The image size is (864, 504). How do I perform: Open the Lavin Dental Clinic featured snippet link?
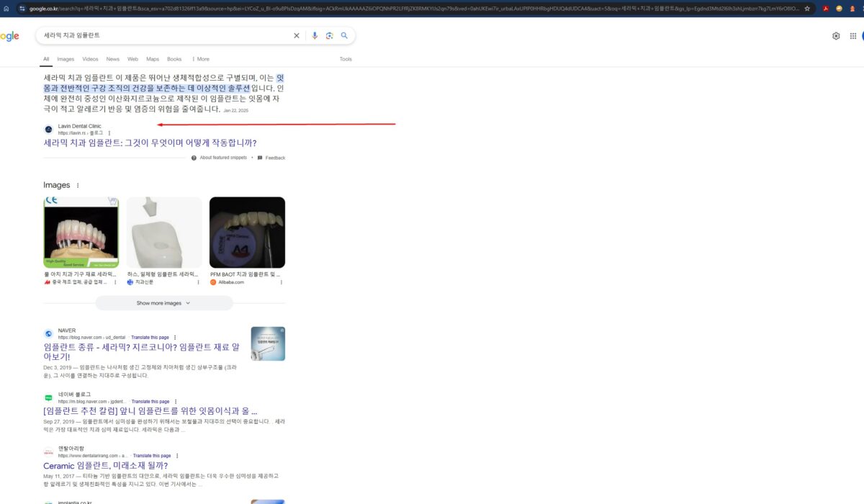tap(150, 143)
